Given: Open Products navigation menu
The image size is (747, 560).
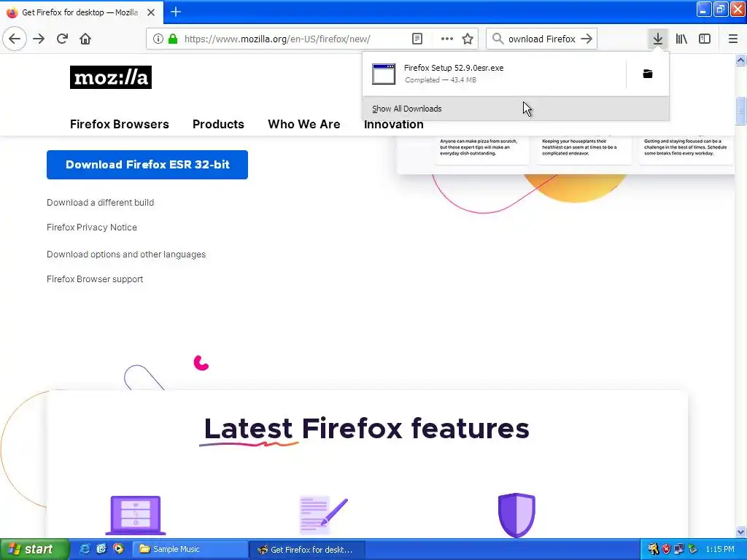Looking at the screenshot, I should pyautogui.click(x=218, y=124).
